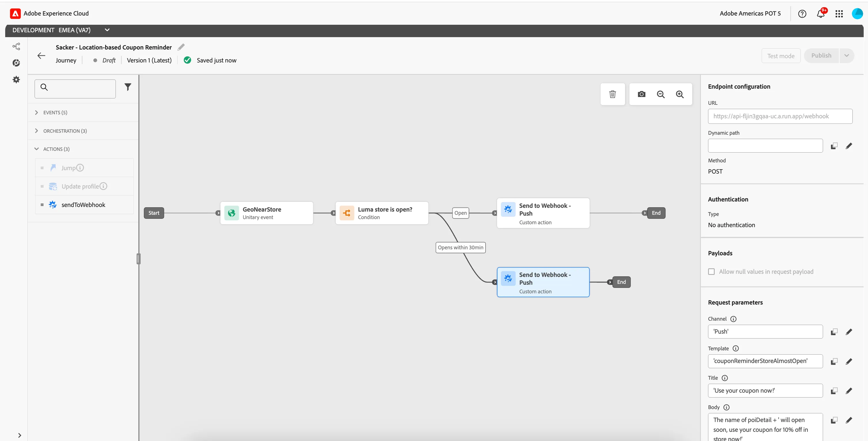Open the palette filter funnel

click(x=128, y=87)
